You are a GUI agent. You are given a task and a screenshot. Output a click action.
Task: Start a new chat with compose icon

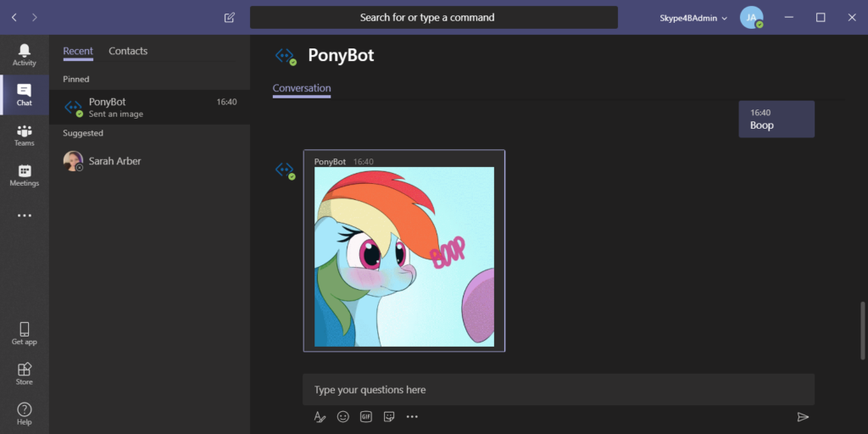click(229, 18)
